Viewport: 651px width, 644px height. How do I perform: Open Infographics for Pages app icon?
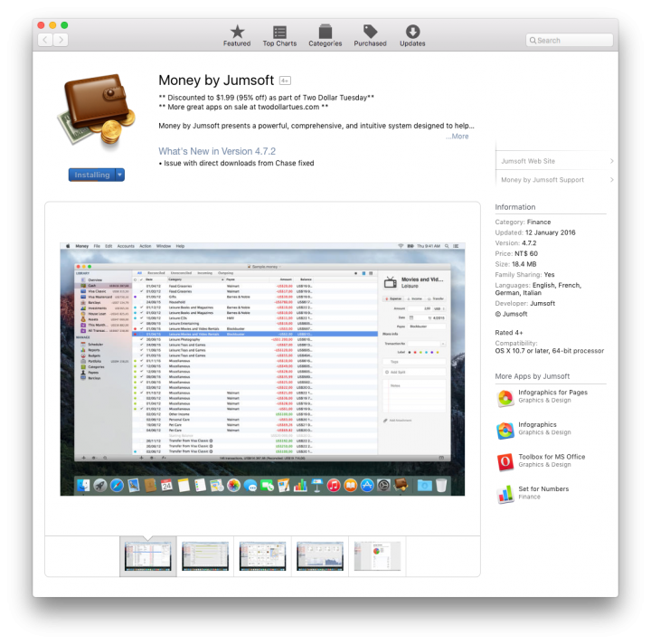(x=505, y=398)
